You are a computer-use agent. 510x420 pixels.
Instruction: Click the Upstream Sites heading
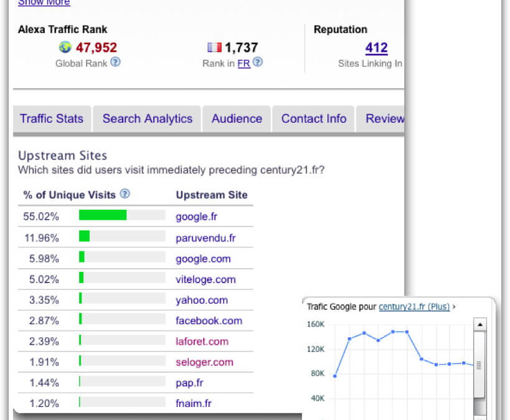[62, 156]
